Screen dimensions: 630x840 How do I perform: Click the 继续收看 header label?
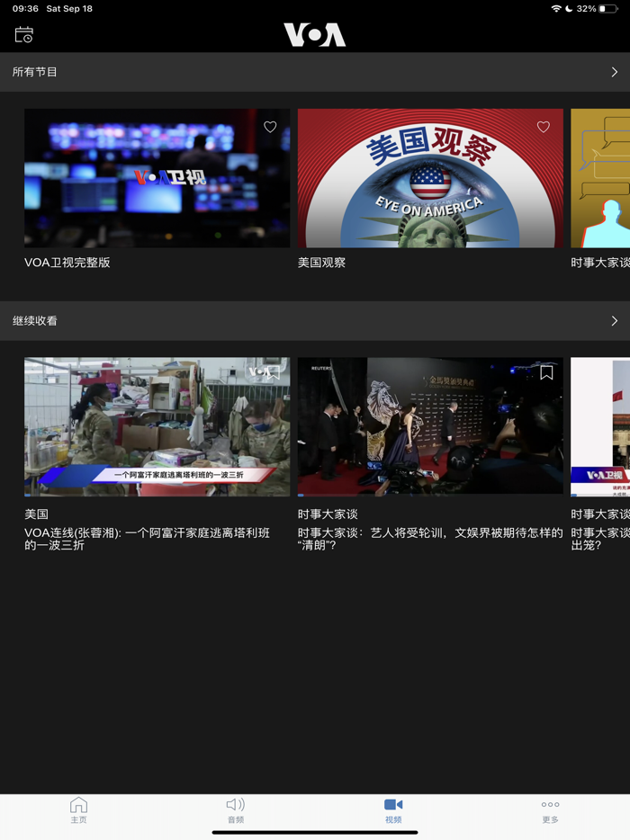[35, 321]
